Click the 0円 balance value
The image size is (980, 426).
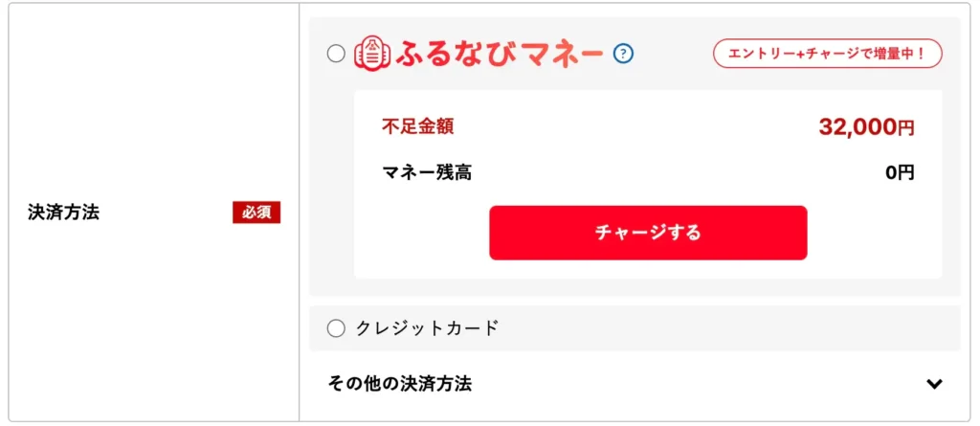(900, 173)
